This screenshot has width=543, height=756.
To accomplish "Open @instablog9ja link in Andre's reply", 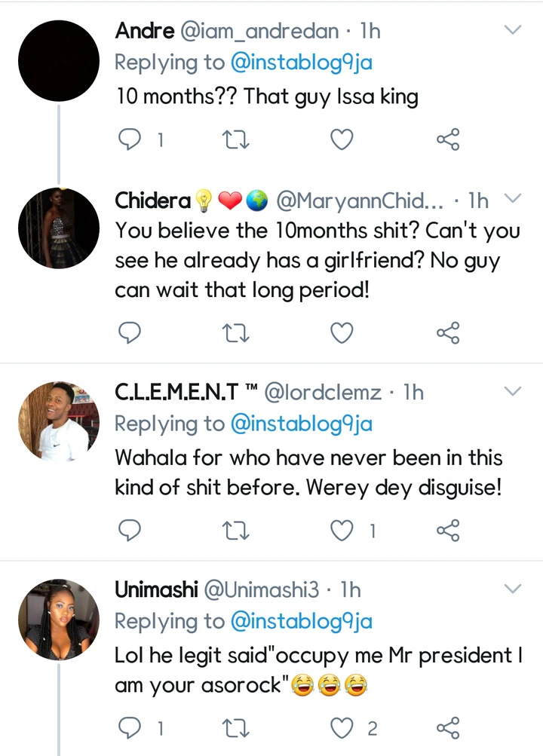I will pyautogui.click(x=301, y=63).
